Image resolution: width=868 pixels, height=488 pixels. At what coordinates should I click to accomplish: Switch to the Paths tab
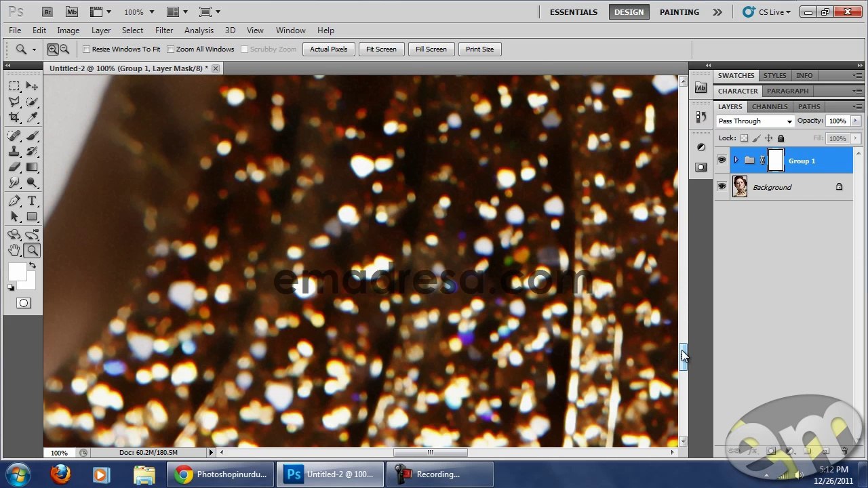pos(809,106)
